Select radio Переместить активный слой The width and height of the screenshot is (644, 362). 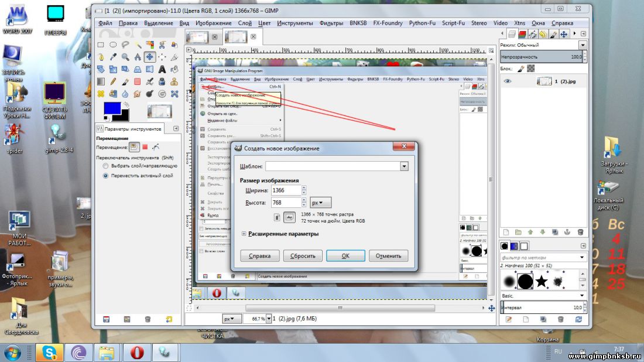[105, 176]
